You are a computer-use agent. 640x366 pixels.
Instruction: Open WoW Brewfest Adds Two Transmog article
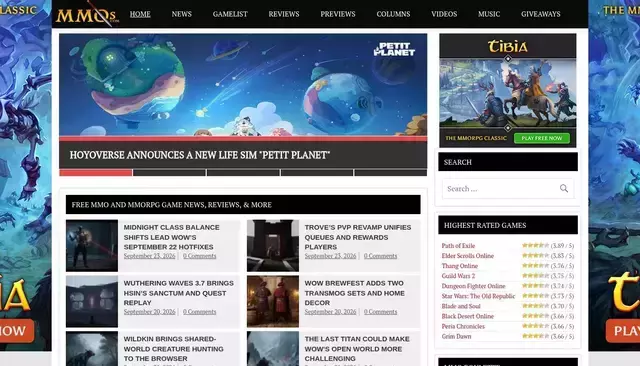(x=354, y=293)
